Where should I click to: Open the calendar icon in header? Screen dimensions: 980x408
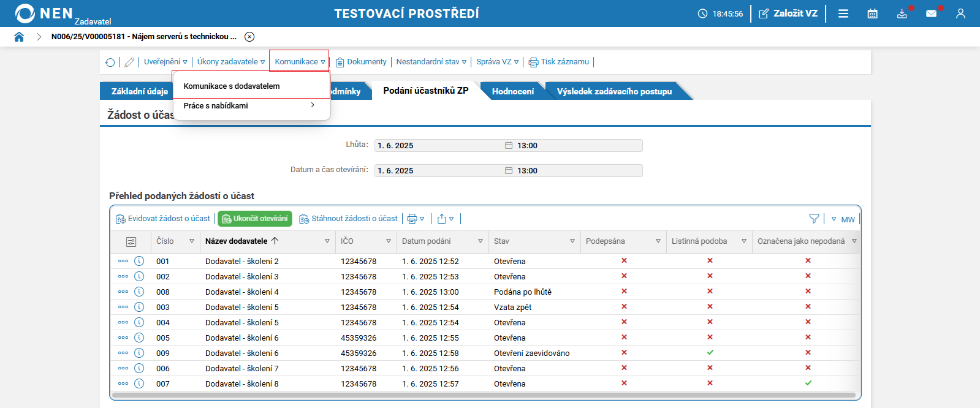872,13
